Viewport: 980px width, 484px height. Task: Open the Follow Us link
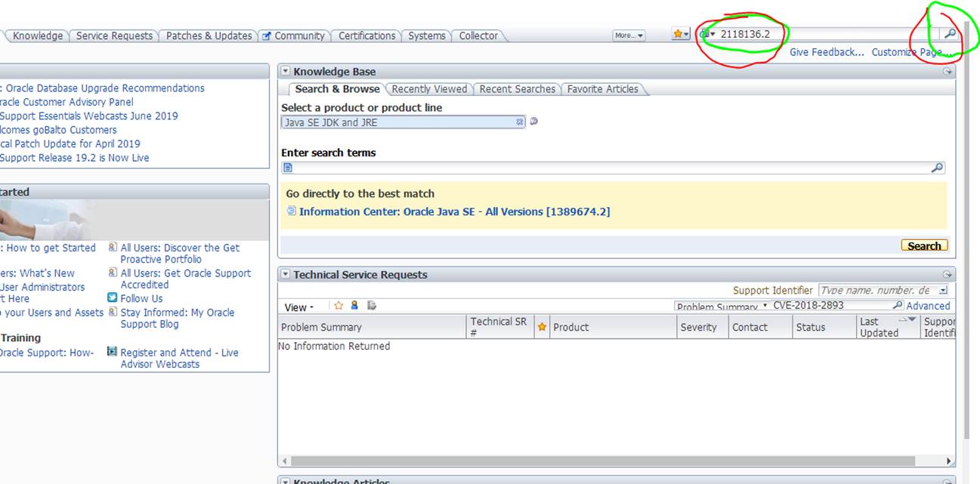point(141,298)
